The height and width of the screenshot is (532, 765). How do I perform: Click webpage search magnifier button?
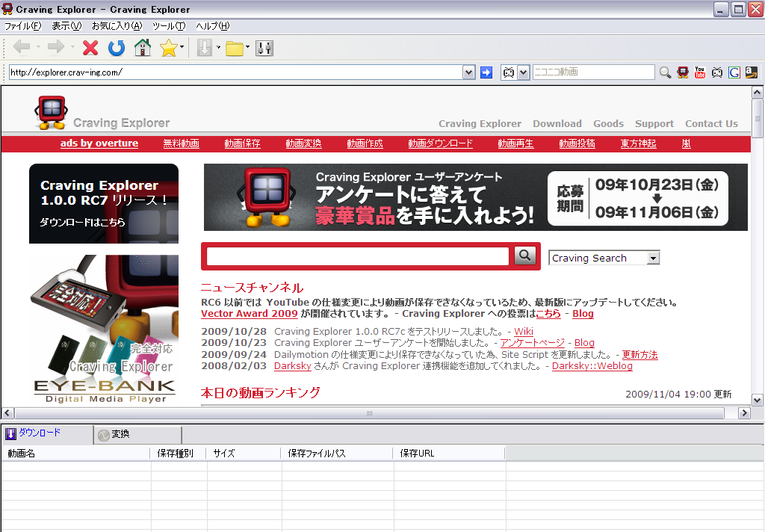[x=524, y=256]
